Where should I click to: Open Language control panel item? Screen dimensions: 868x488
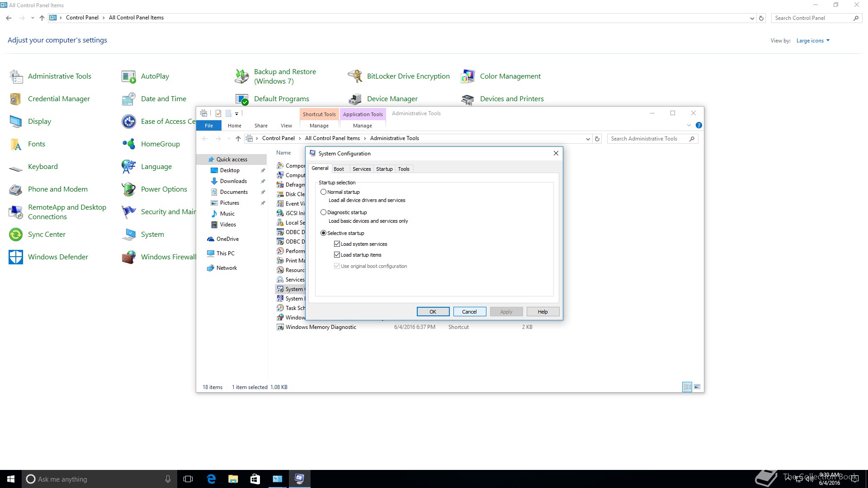(147, 167)
